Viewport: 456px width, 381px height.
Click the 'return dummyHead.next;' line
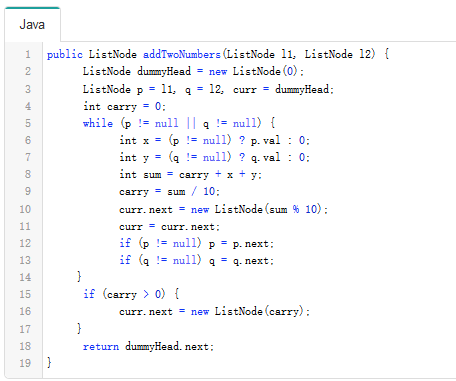[x=148, y=346]
